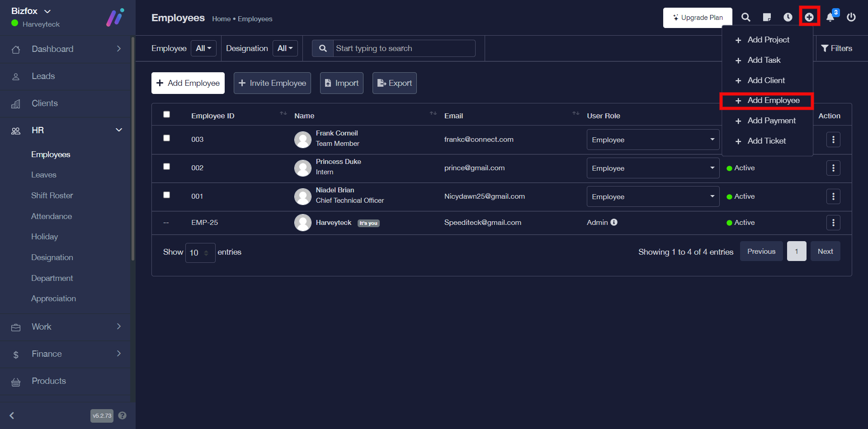This screenshot has width=868, height=429.
Task: Click the search magnifier icon in header
Action: click(746, 17)
